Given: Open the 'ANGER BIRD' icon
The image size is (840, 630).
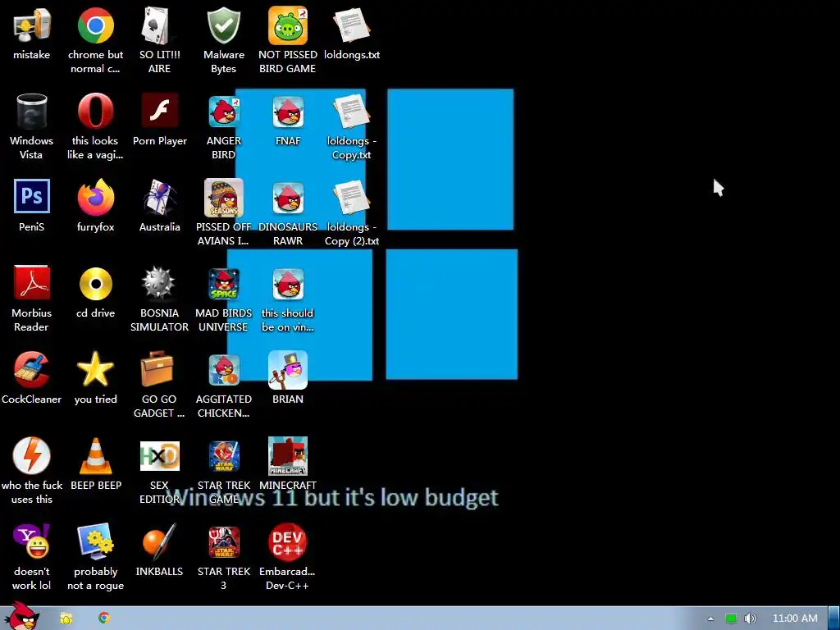Looking at the screenshot, I should tap(223, 112).
